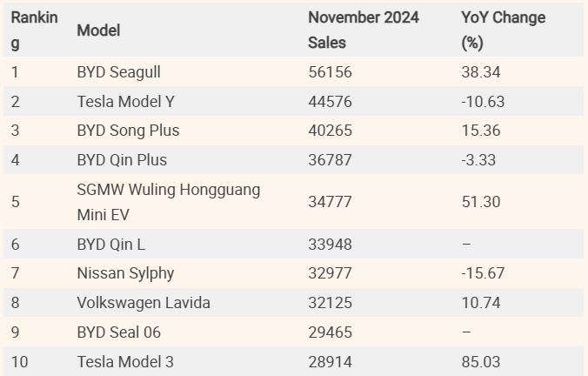Select the YoY value -15.67
588x376 pixels.
[483, 273]
